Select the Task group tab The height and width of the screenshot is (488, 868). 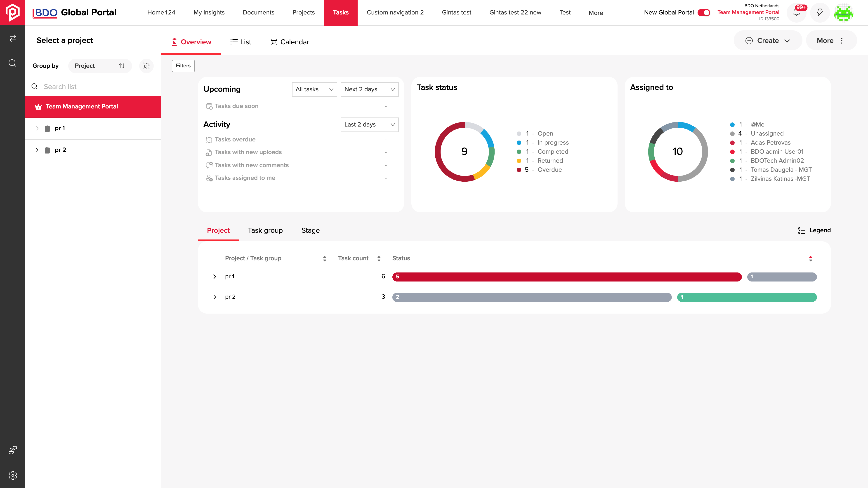(265, 230)
